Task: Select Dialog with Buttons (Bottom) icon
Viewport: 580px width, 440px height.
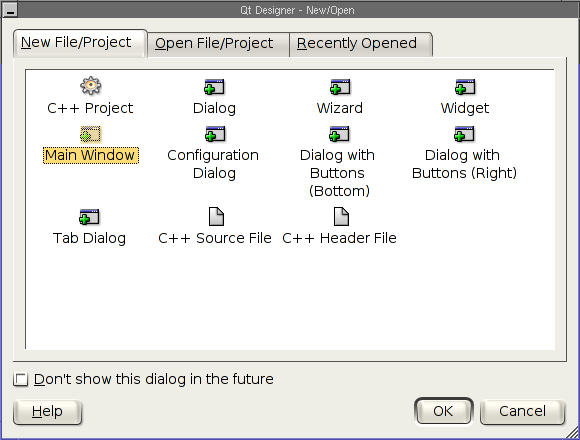Action: [339, 134]
